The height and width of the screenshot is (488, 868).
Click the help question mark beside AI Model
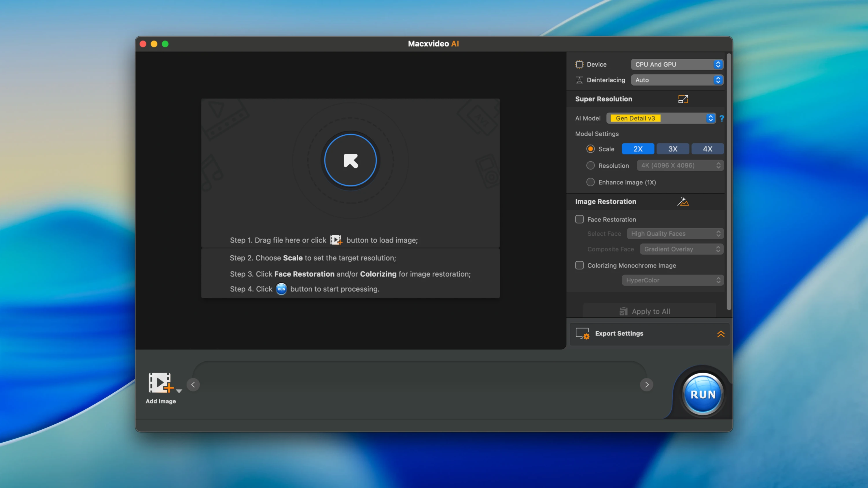722,118
